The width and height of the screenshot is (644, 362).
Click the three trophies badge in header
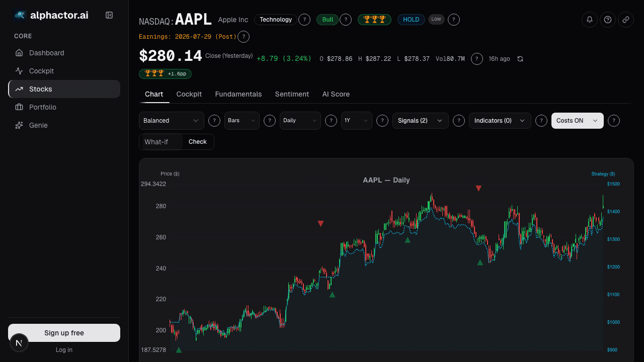pos(374,20)
